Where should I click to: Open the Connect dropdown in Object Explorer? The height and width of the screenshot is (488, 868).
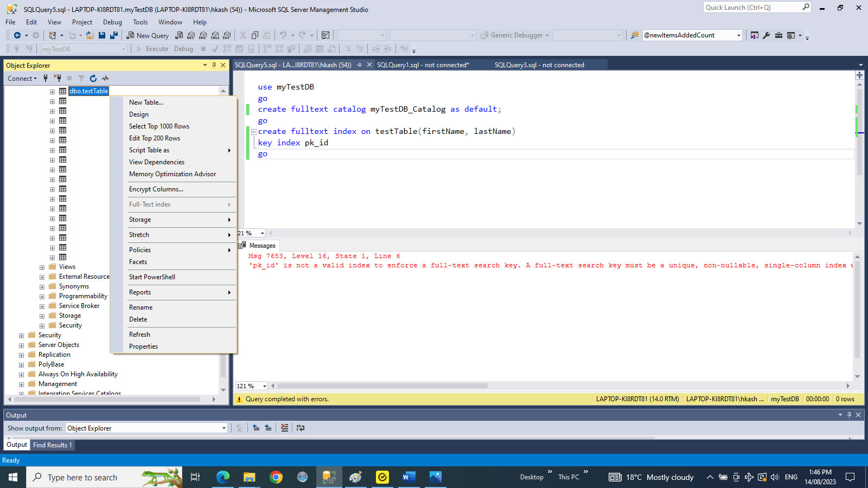tap(22, 78)
